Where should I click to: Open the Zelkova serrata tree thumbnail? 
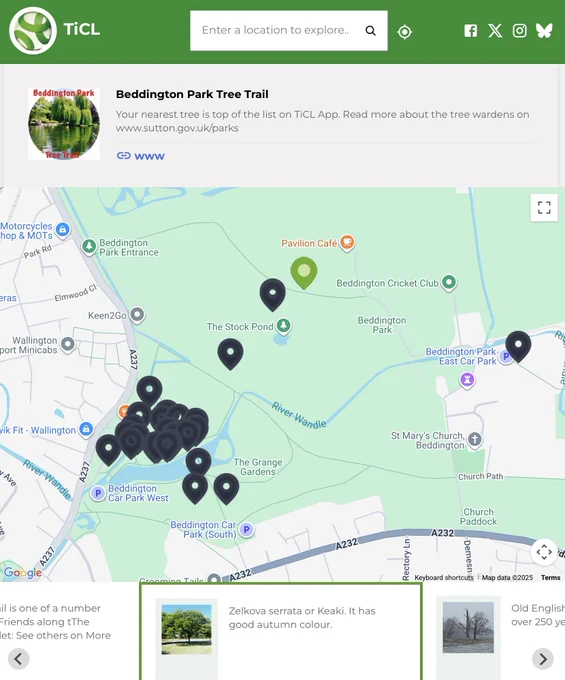[x=186, y=629]
